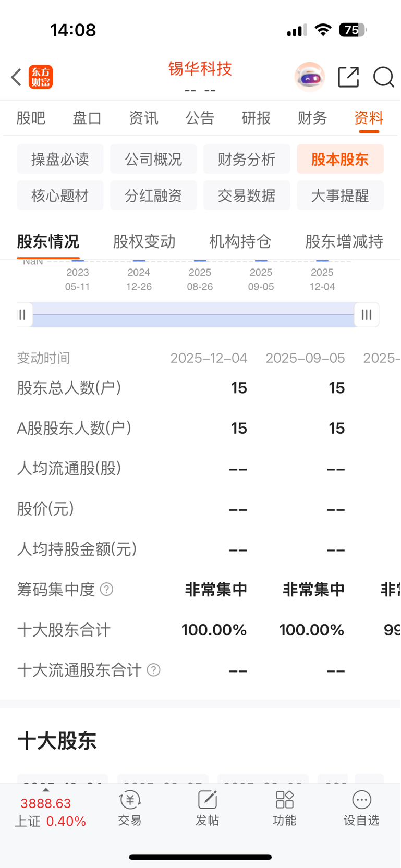Viewport: 401px width, 868px height.
Task: Click the 股东总人数(户) row label
Action: pos(69,388)
